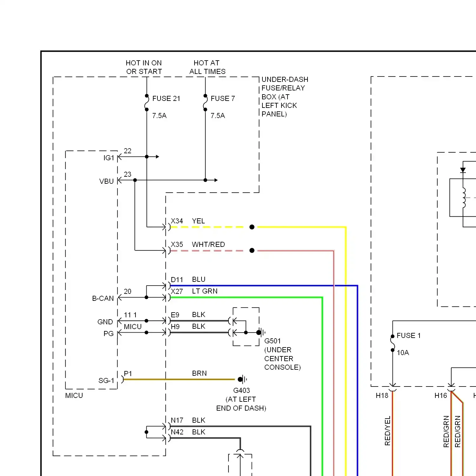
Task: Click the FUSE 1 label
Action: (408, 335)
